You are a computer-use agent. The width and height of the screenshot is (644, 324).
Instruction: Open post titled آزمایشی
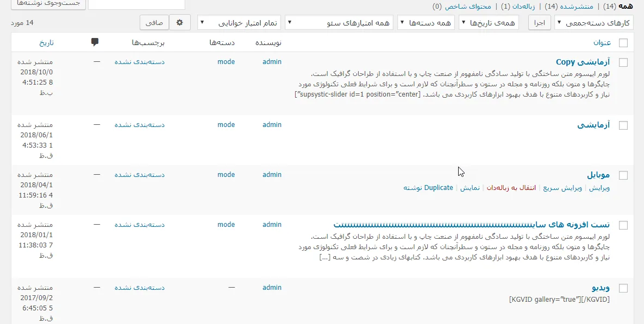pos(593,125)
